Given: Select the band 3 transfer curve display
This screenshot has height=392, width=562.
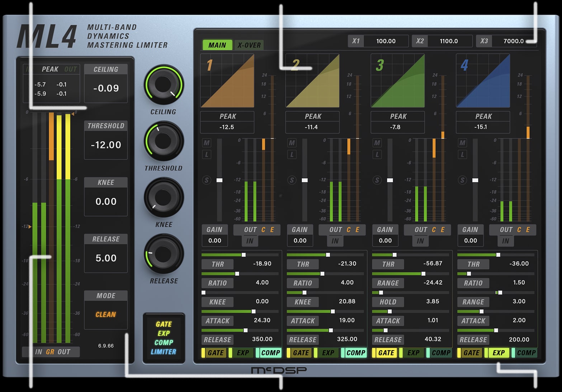Looking at the screenshot, I should [x=397, y=81].
